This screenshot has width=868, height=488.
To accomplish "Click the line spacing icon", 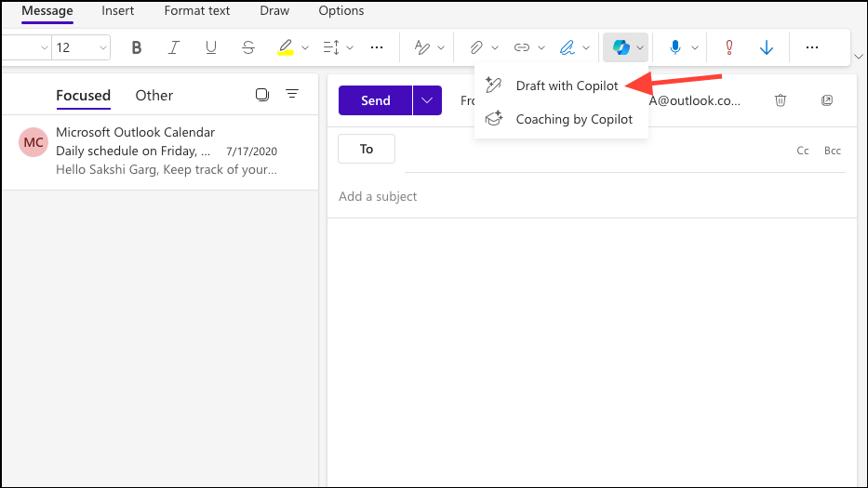I will pyautogui.click(x=331, y=47).
